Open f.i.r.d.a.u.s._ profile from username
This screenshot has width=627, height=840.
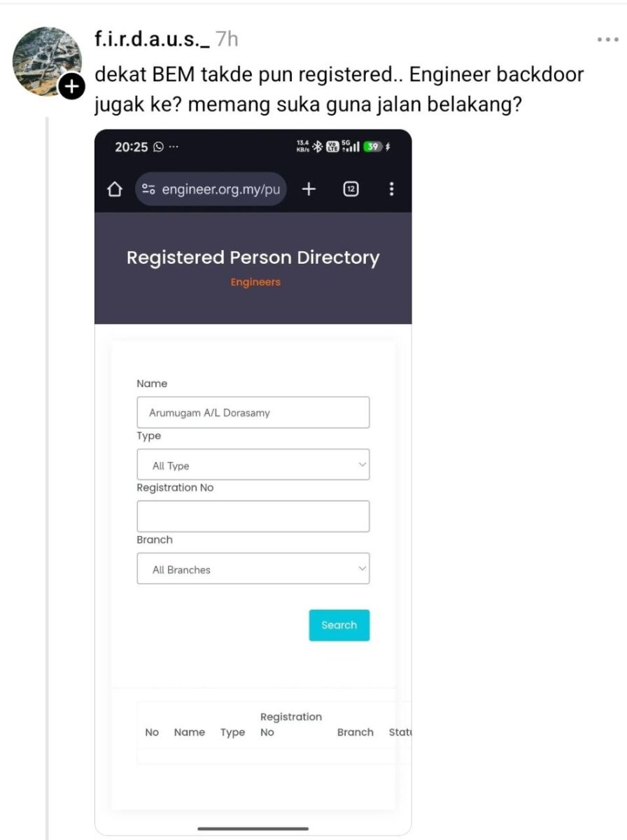(152, 39)
